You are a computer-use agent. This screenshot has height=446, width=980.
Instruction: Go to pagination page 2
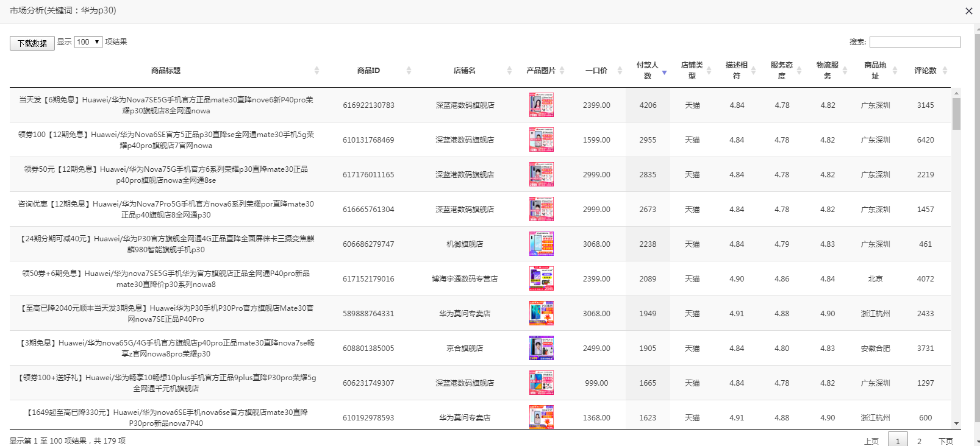click(919, 441)
